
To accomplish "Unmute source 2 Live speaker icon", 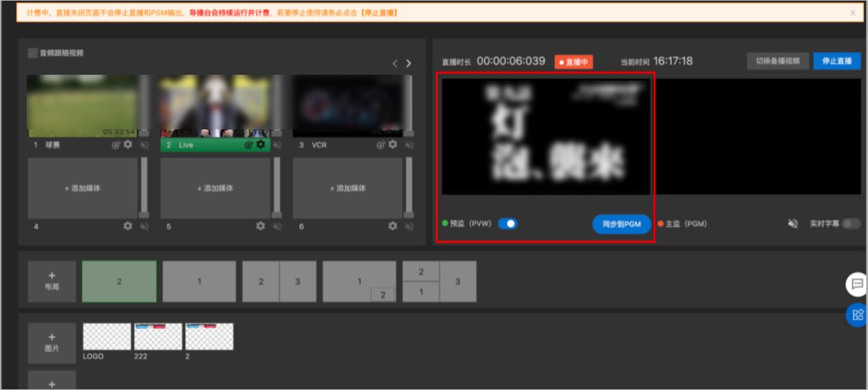I will click(277, 145).
